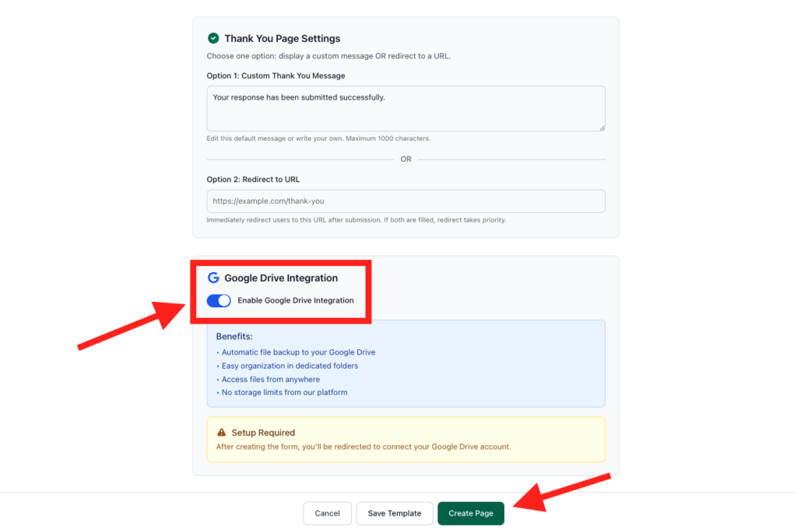Click the No storage limits from our platform link
This screenshot has height=532, width=797.
pyautogui.click(x=285, y=393)
